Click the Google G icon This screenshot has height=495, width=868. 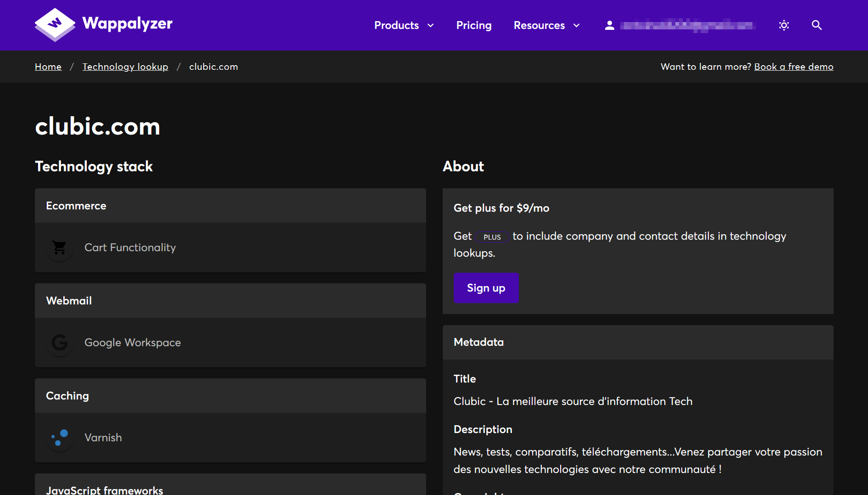point(60,343)
